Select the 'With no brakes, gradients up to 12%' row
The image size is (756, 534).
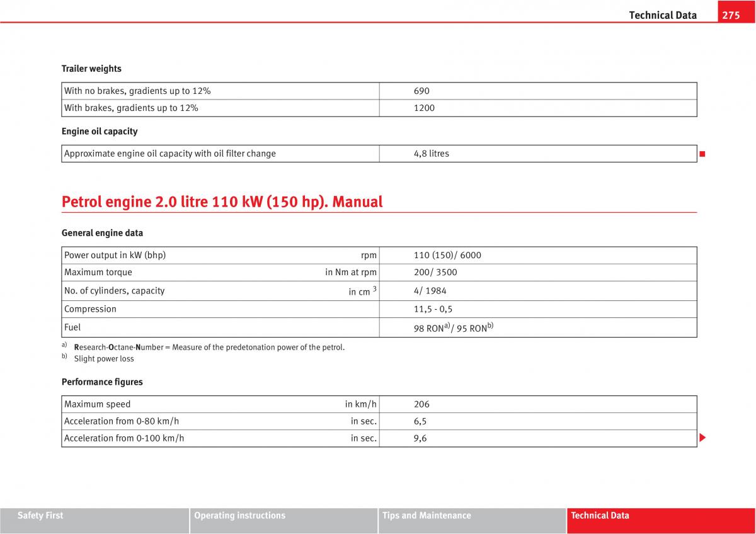click(379, 91)
